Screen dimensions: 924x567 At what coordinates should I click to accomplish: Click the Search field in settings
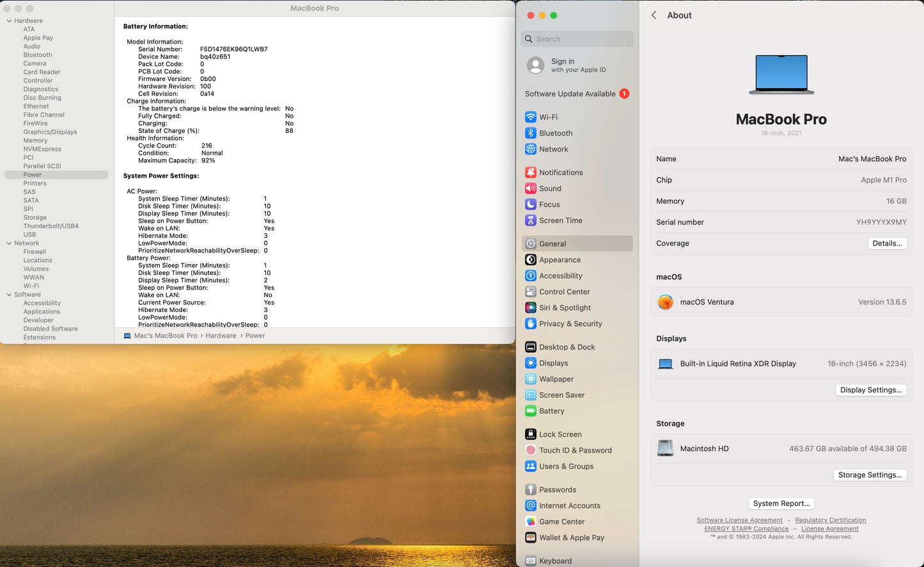(577, 39)
